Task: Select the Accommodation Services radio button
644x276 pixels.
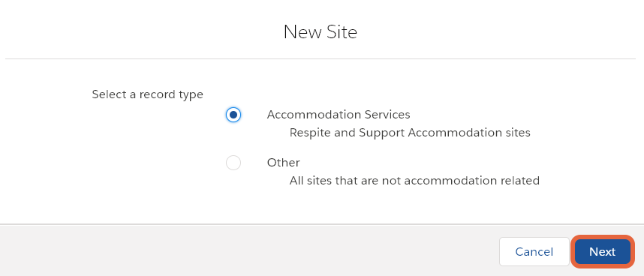Action: [233, 115]
